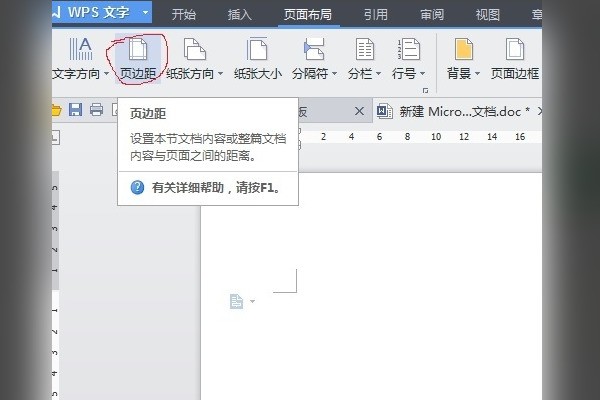Click the document icon on 新建 Micro...文档.doc tab
The height and width of the screenshot is (400, 600).
click(x=385, y=111)
